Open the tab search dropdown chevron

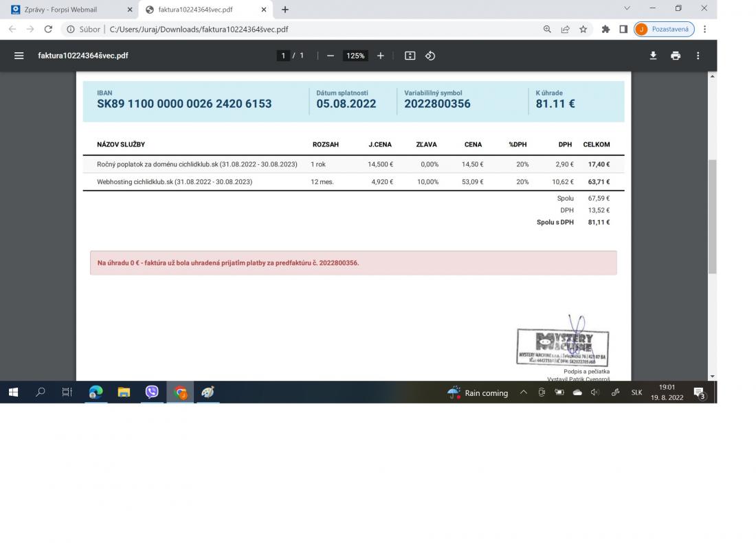point(627,8)
